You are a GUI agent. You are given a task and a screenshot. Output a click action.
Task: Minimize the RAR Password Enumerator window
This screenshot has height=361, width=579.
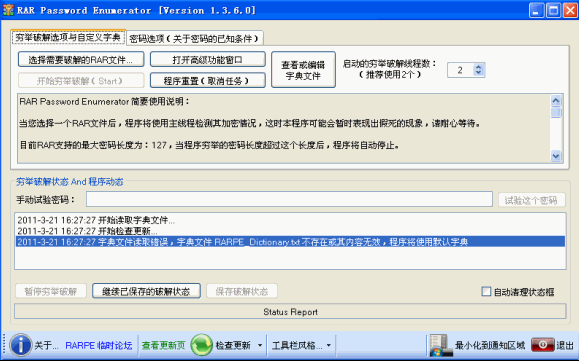(x=536, y=10)
